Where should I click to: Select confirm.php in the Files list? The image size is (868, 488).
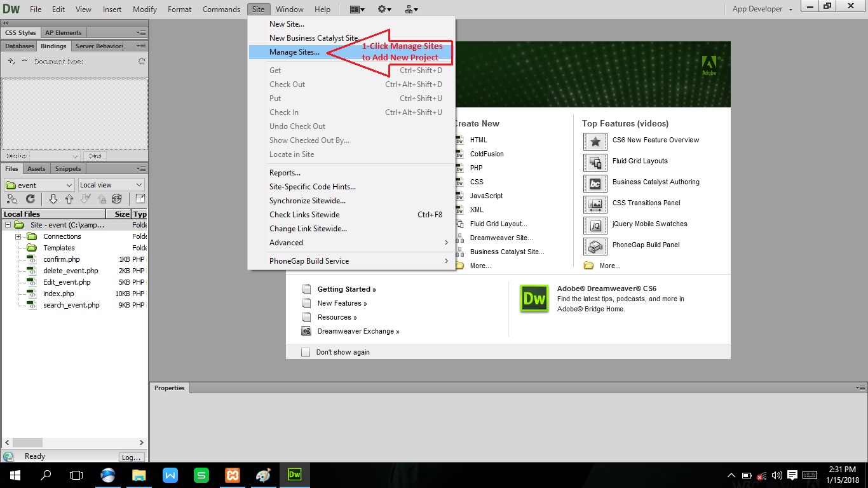point(62,259)
